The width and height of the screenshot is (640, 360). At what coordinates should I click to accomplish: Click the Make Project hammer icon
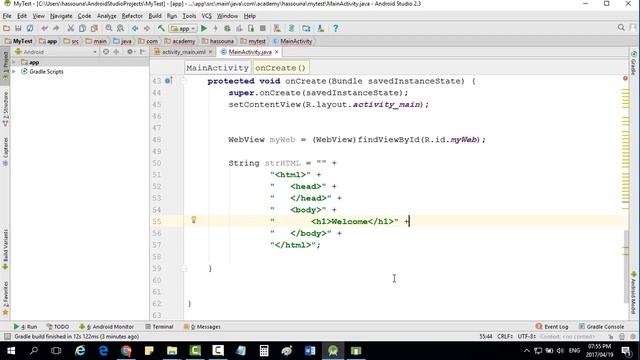161,28
